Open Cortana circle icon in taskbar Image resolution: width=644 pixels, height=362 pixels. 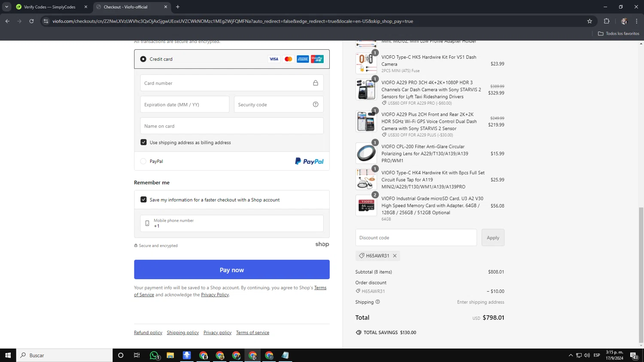[121, 355]
